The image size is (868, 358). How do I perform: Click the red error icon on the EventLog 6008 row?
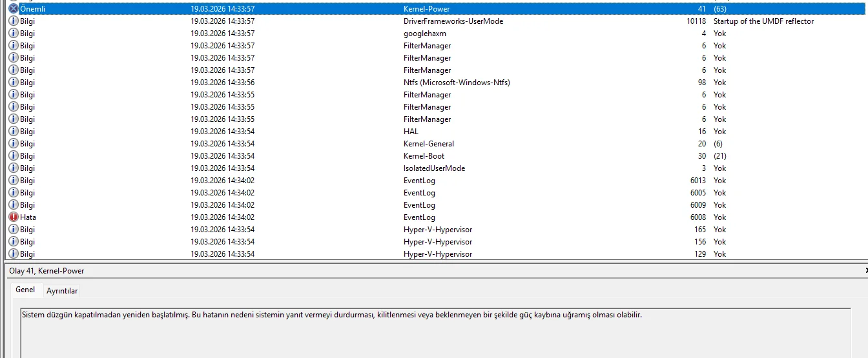pos(14,217)
